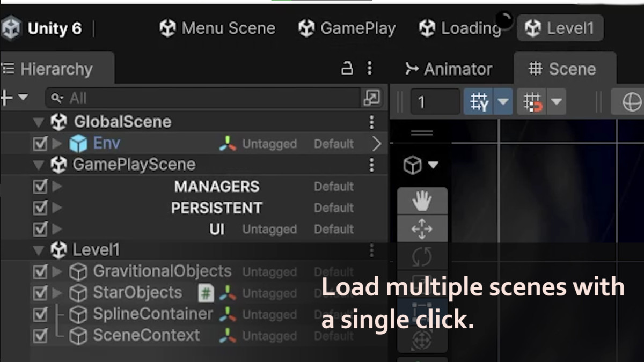
Task: Expand the Env object
Action: tap(57, 144)
